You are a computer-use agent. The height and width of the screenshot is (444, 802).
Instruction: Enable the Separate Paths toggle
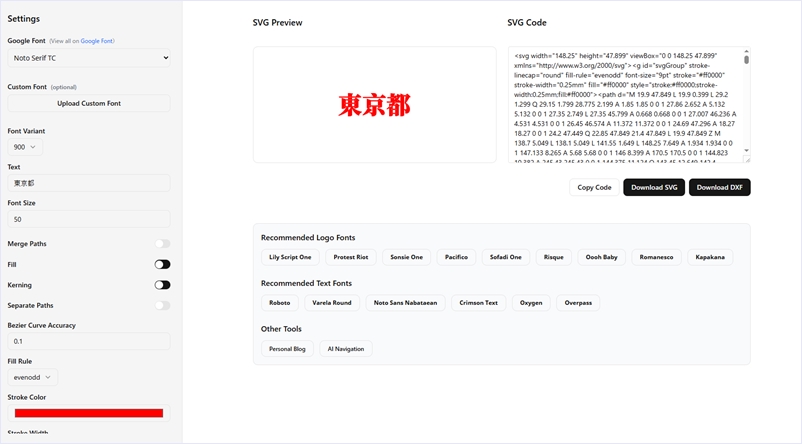pos(162,306)
